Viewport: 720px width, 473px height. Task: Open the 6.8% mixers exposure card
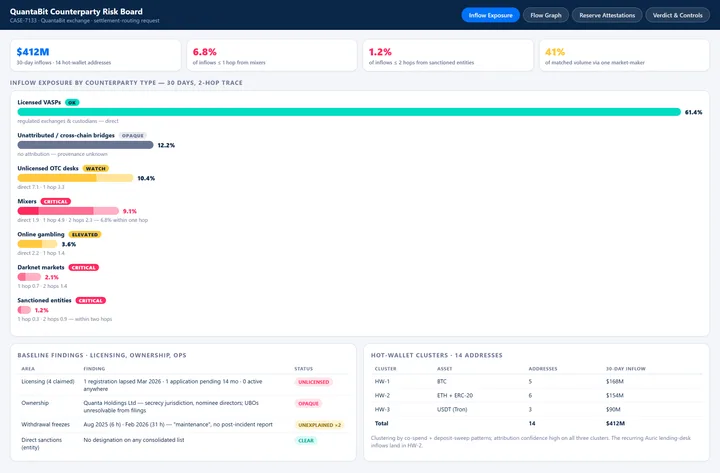272,56
